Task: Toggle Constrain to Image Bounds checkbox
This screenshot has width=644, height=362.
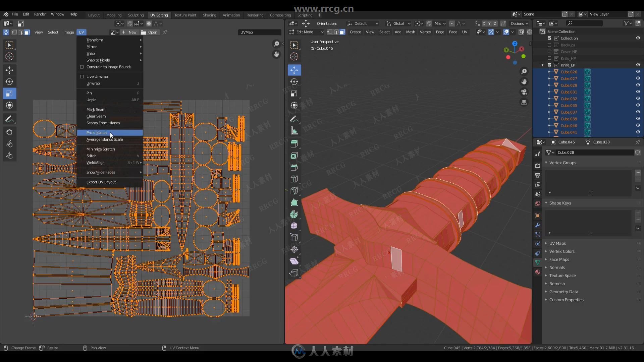Action: click(x=82, y=67)
